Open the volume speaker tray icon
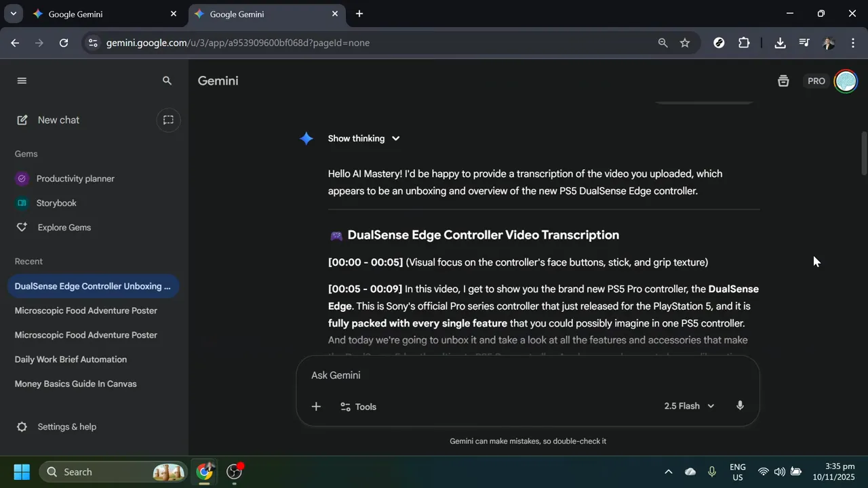 [x=780, y=472]
